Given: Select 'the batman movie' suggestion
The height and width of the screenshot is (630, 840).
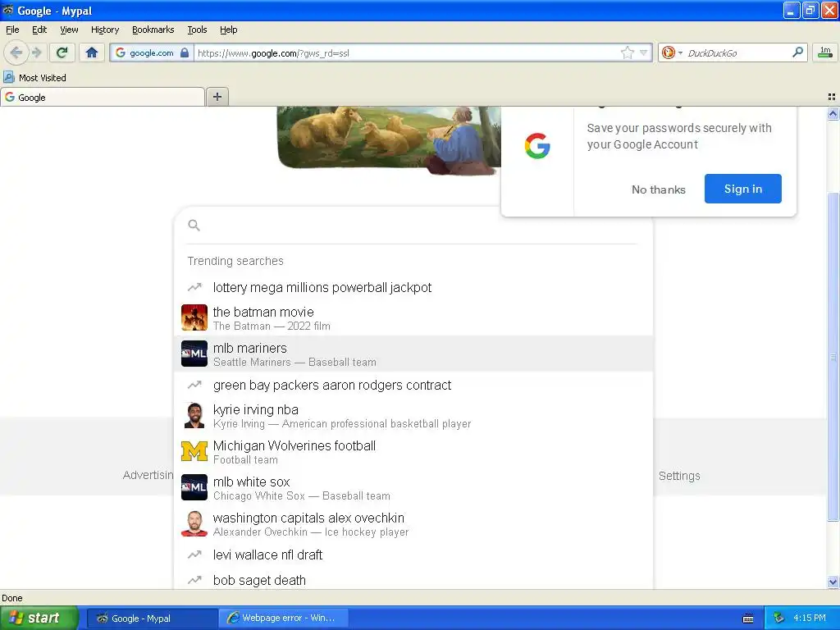Looking at the screenshot, I should click(413, 317).
